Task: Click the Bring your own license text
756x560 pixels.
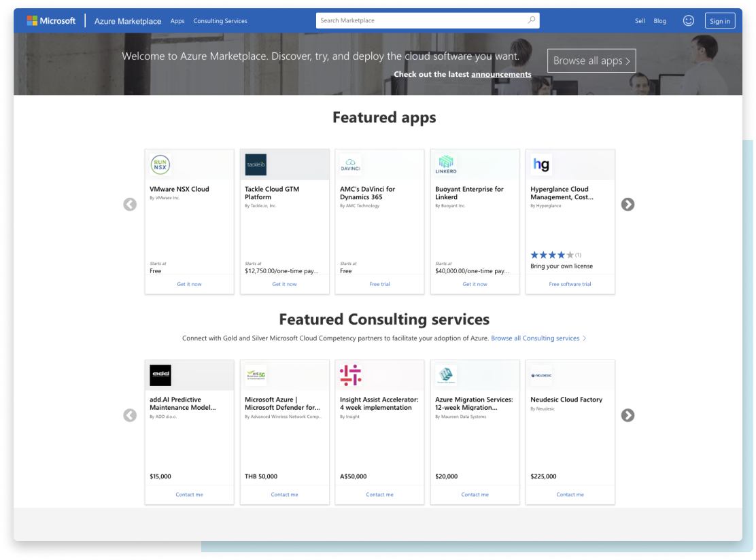Action: 562,266
